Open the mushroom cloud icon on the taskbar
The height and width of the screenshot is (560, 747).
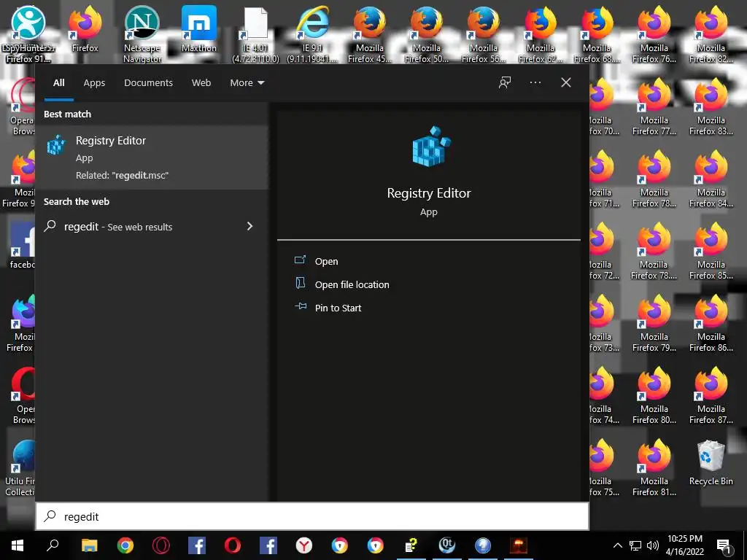tap(519, 545)
